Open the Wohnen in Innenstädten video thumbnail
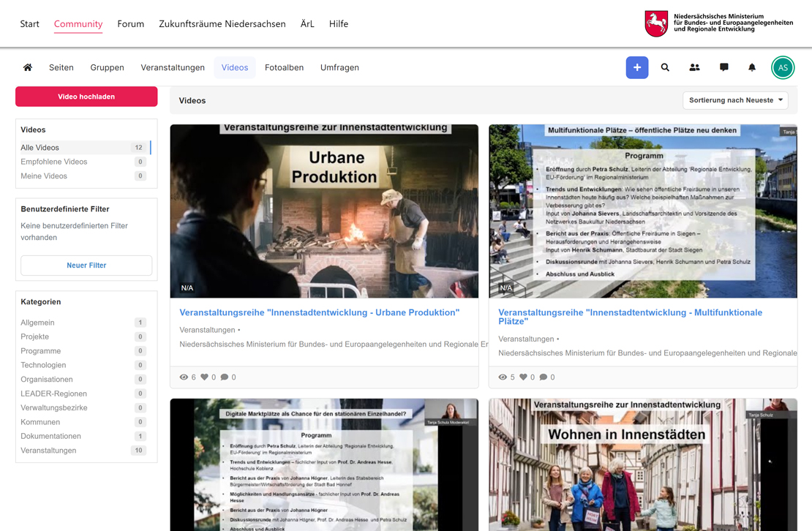Image resolution: width=812 pixels, height=531 pixels. [x=642, y=465]
